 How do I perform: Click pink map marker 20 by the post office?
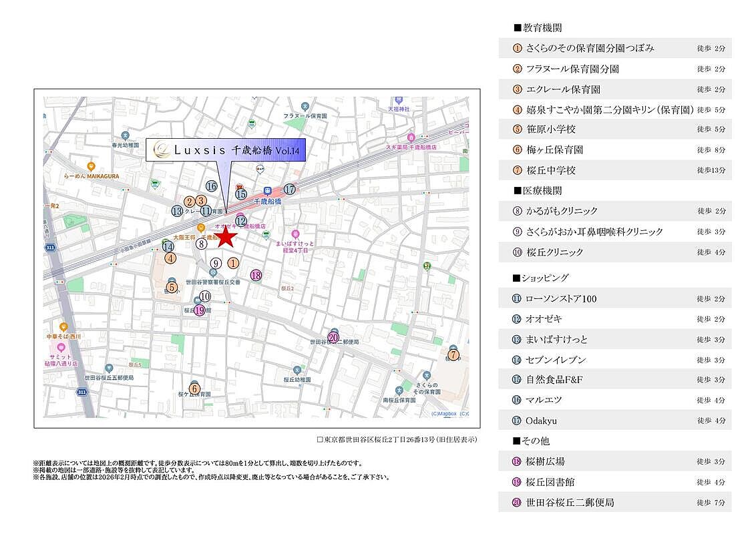tap(333, 338)
